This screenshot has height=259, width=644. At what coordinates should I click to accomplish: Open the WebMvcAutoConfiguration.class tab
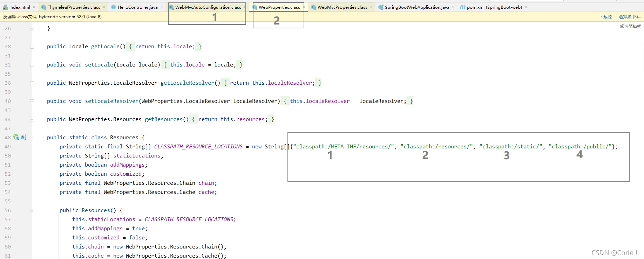click(x=208, y=7)
